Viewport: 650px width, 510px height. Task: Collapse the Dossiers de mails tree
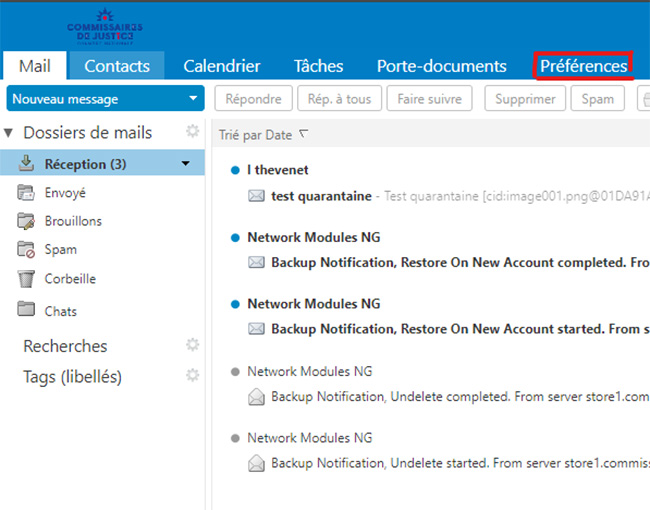[x=9, y=133]
